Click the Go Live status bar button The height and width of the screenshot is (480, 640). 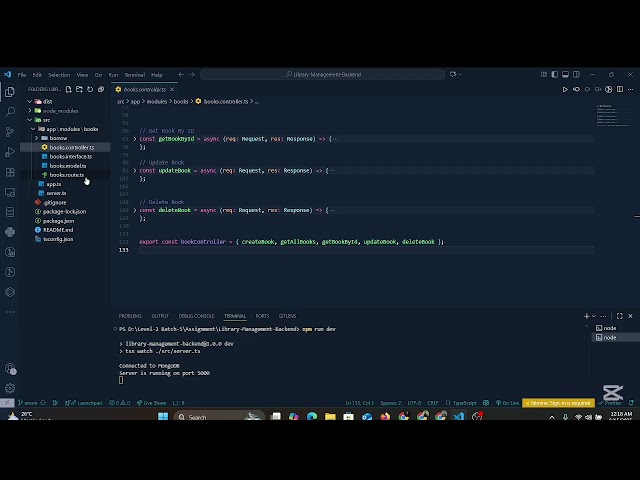(x=507, y=403)
